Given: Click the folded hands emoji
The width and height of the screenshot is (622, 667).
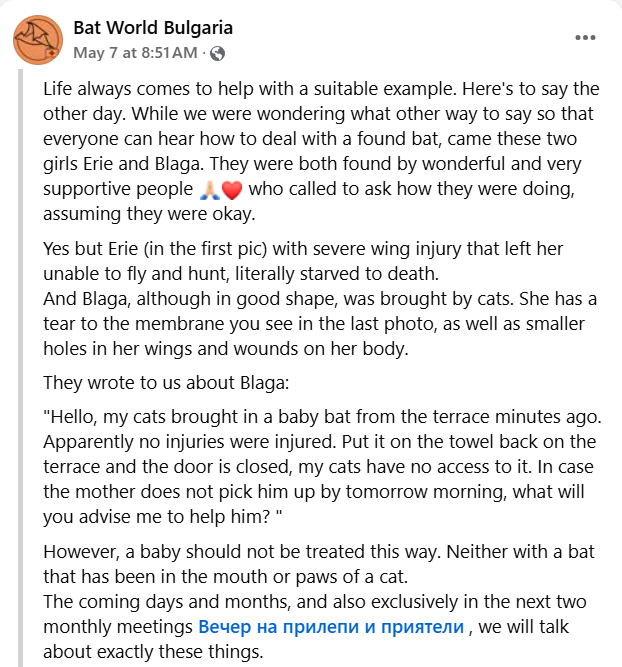Looking at the screenshot, I should [210, 190].
